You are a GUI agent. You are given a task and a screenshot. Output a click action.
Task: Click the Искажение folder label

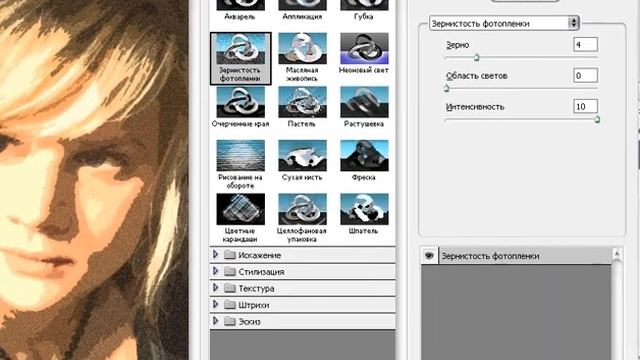coord(260,256)
